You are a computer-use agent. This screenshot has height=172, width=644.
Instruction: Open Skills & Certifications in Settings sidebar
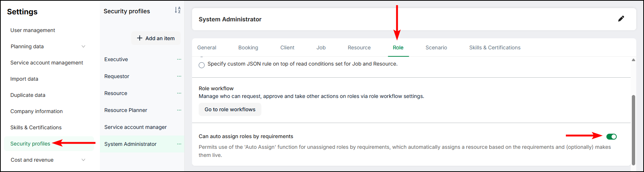pyautogui.click(x=36, y=127)
